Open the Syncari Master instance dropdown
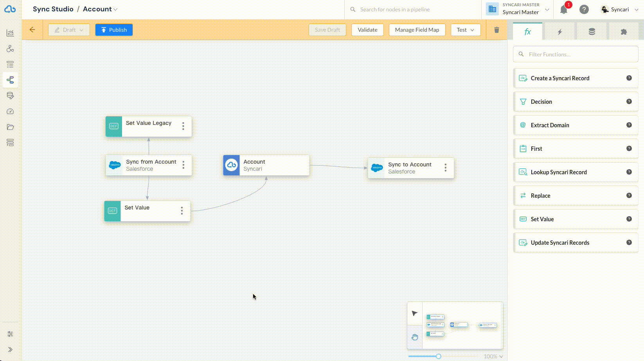The height and width of the screenshot is (361, 644). (x=518, y=9)
